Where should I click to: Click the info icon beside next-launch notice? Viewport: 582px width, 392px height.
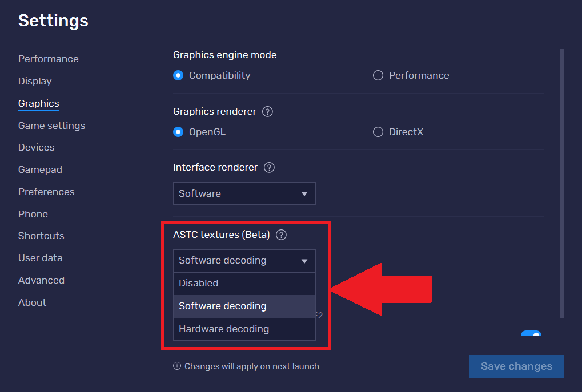click(x=177, y=366)
